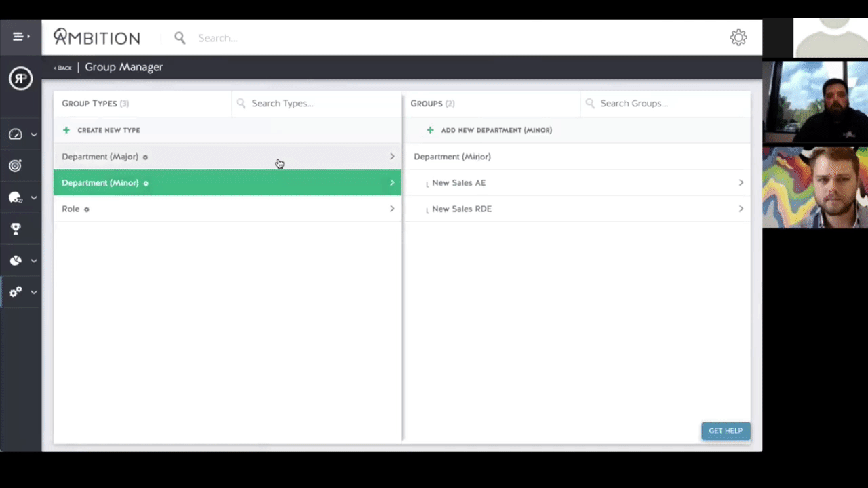Open the settings gear in top bar
Viewport: 868px width, 488px height.
(x=738, y=38)
